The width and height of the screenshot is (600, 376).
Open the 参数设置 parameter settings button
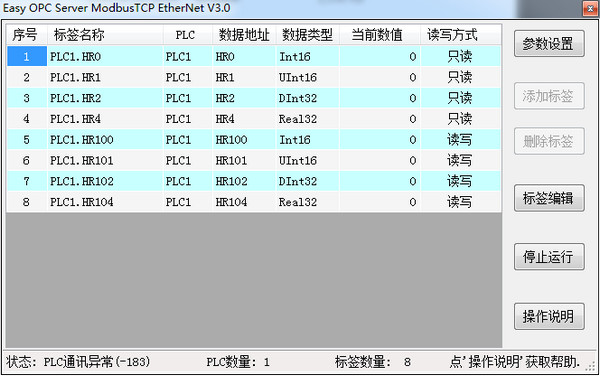tap(549, 44)
